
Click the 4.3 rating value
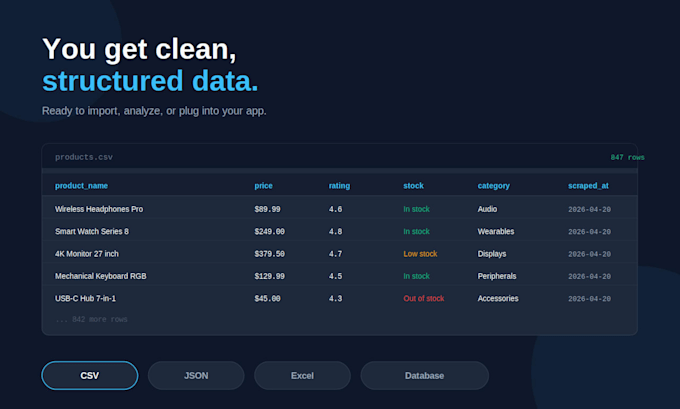[x=336, y=298]
